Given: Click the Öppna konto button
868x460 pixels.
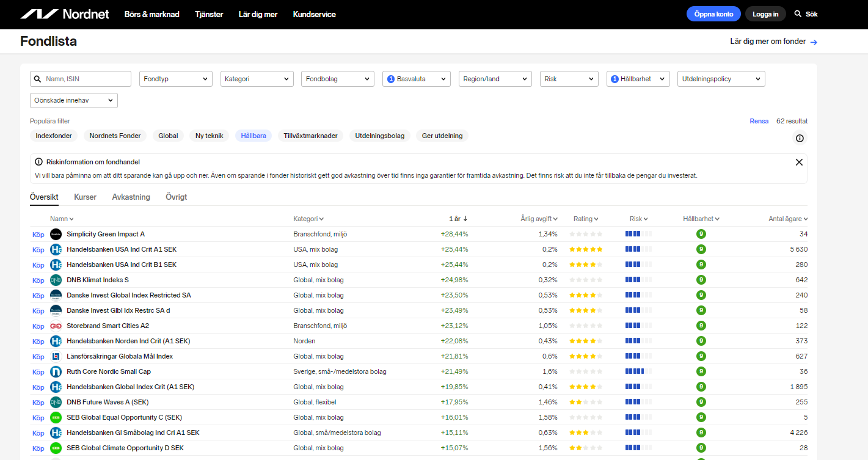Looking at the screenshot, I should click(713, 14).
